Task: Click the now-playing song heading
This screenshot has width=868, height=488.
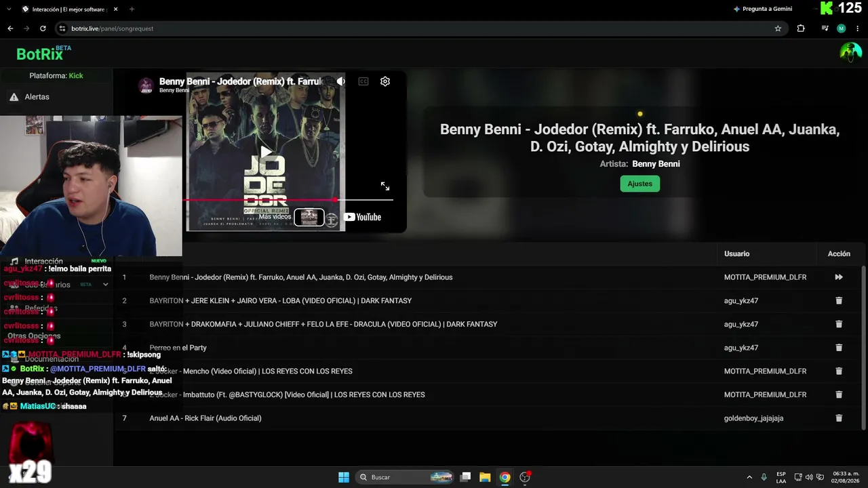Action: click(x=639, y=138)
